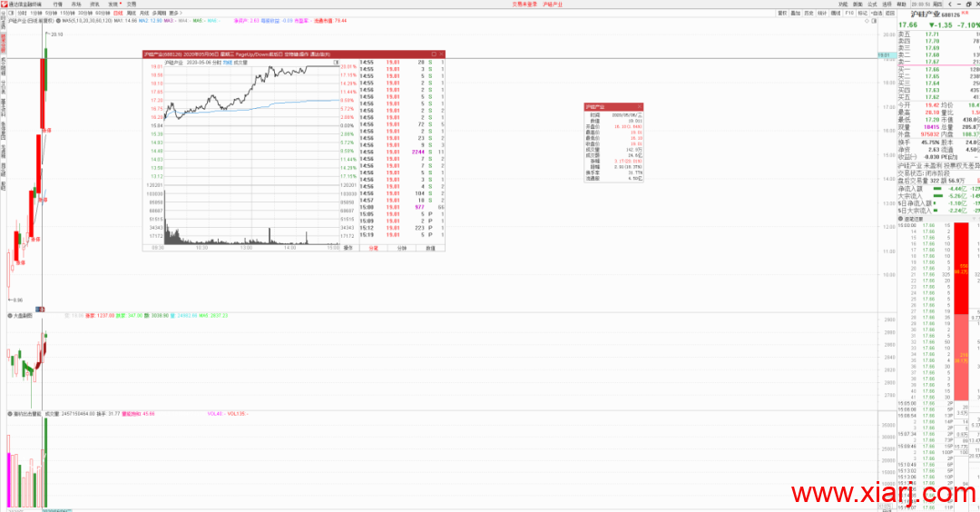Click the 成交量 label in popup header
Viewport: 980px width, 512px height.
[x=240, y=63]
